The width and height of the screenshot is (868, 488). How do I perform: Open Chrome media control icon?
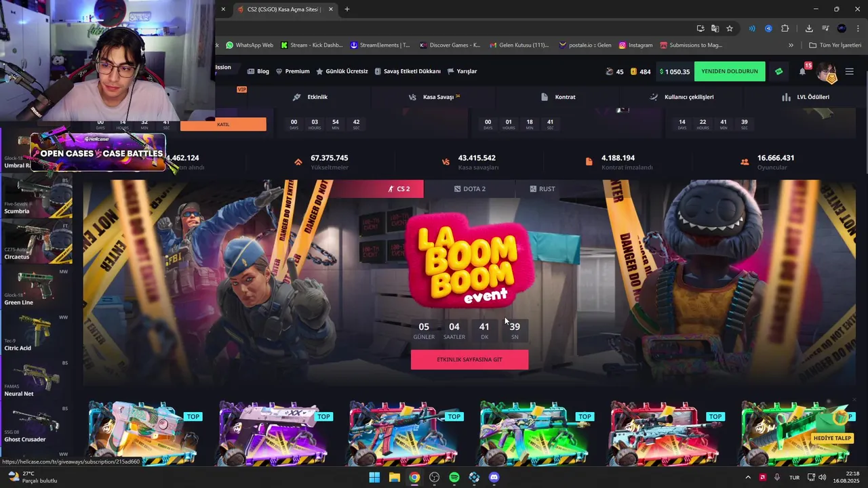point(825,28)
